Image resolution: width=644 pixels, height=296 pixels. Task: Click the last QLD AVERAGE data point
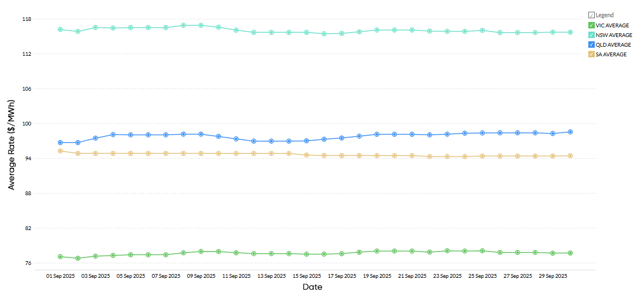570,132
